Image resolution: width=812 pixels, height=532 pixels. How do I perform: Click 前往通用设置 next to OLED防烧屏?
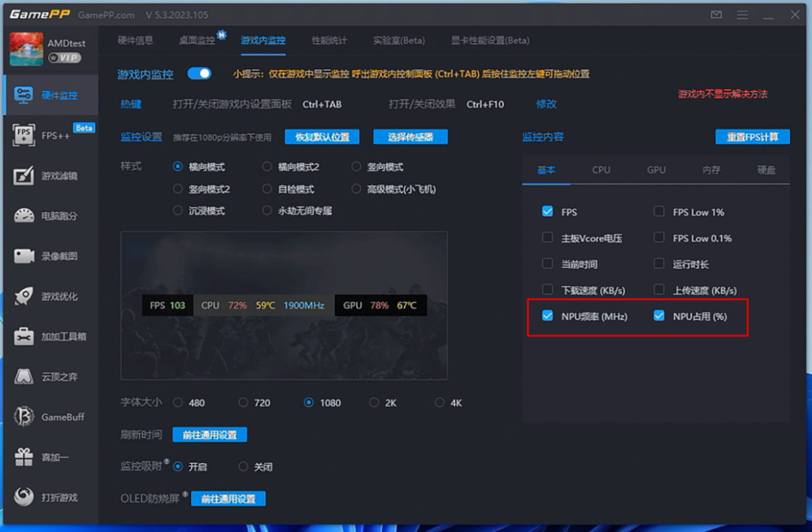229,499
